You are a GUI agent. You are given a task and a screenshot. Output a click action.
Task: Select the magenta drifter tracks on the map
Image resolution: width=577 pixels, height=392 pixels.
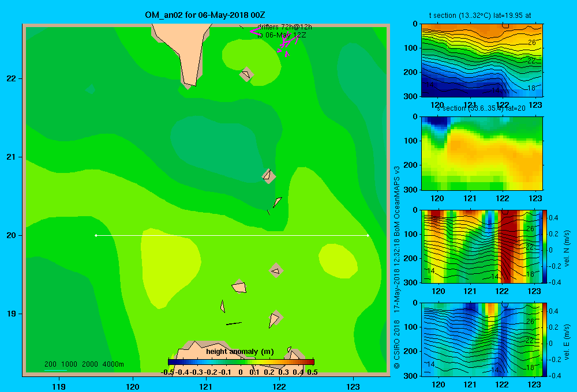276,42
